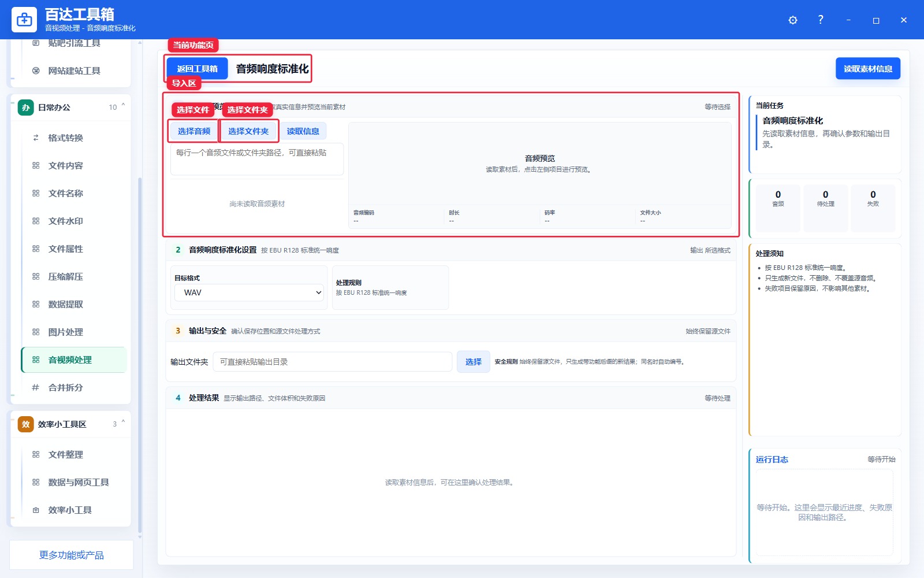Image resolution: width=924 pixels, height=578 pixels.
Task: Click the grid icon beside 数据与网页工具
Action: 36,482
